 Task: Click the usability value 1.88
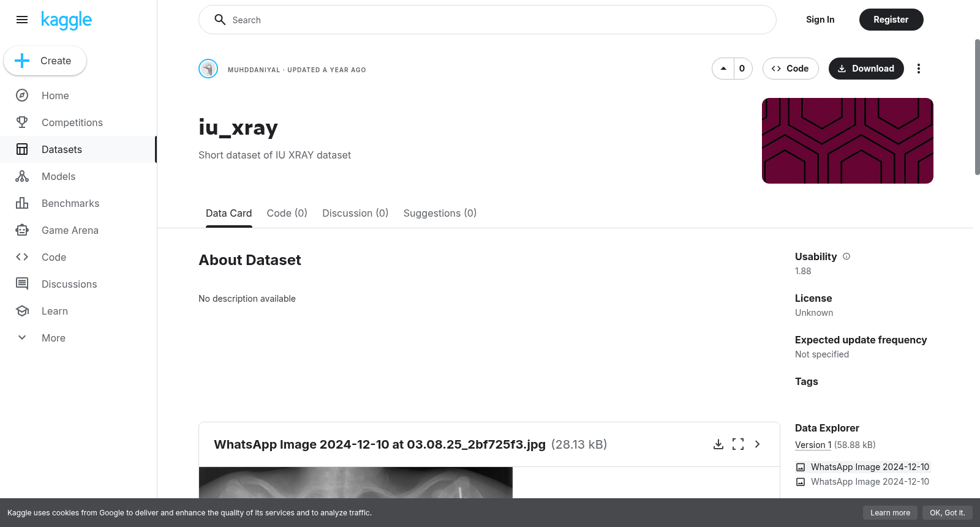[x=803, y=271]
